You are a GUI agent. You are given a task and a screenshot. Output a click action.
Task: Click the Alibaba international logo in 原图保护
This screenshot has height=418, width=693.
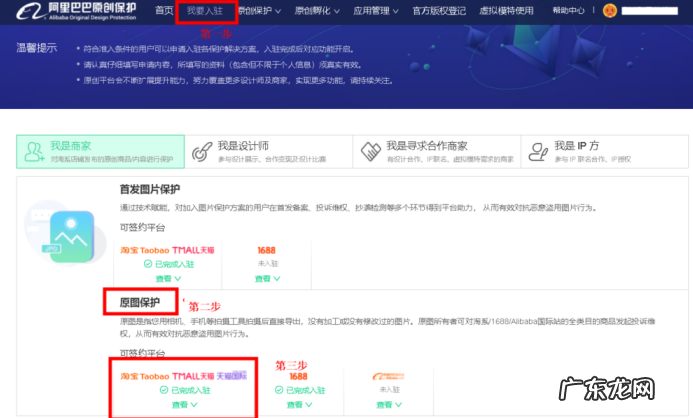388,376
